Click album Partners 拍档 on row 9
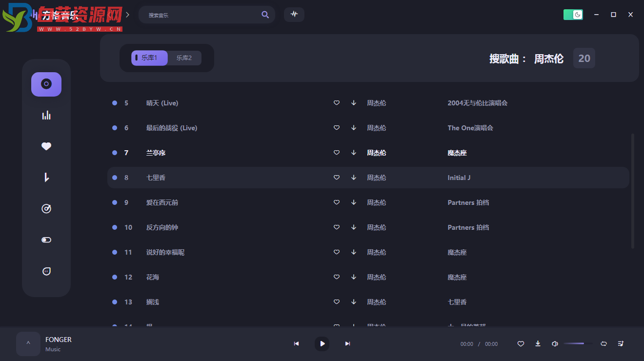The width and height of the screenshot is (644, 361). 468,202
